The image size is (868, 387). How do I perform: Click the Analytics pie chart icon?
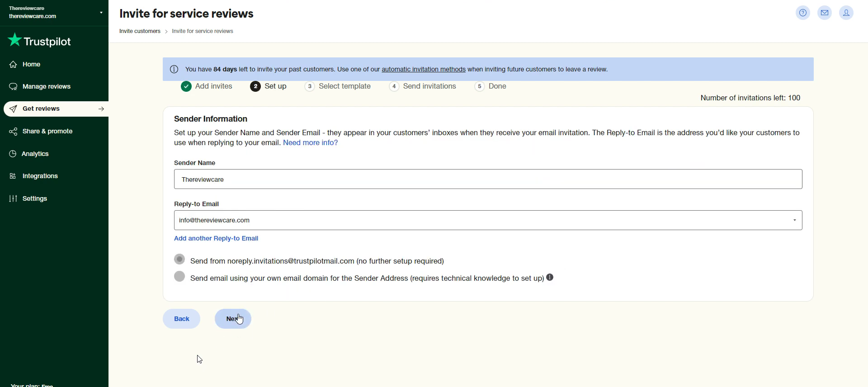[x=13, y=154]
